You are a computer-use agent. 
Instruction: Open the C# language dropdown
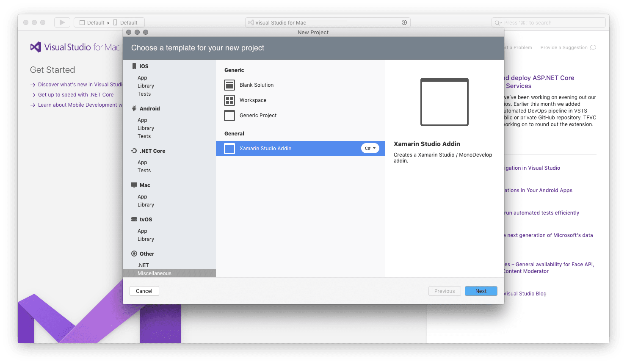coord(370,148)
